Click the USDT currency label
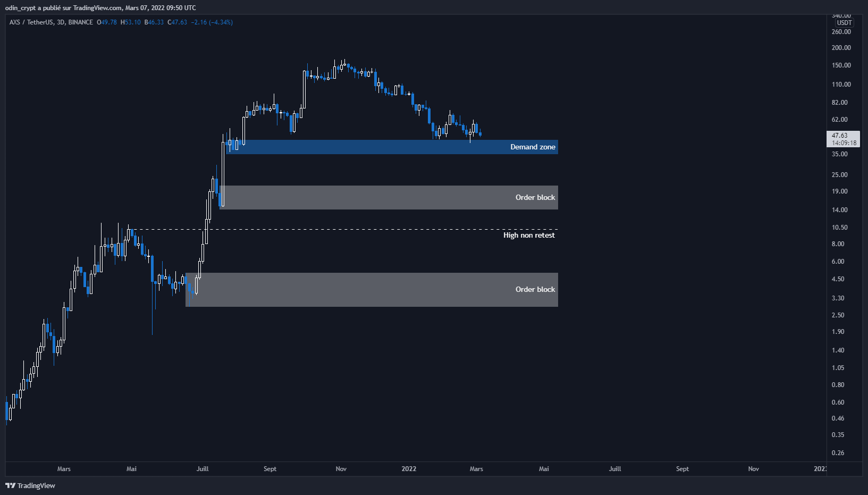 (x=844, y=23)
